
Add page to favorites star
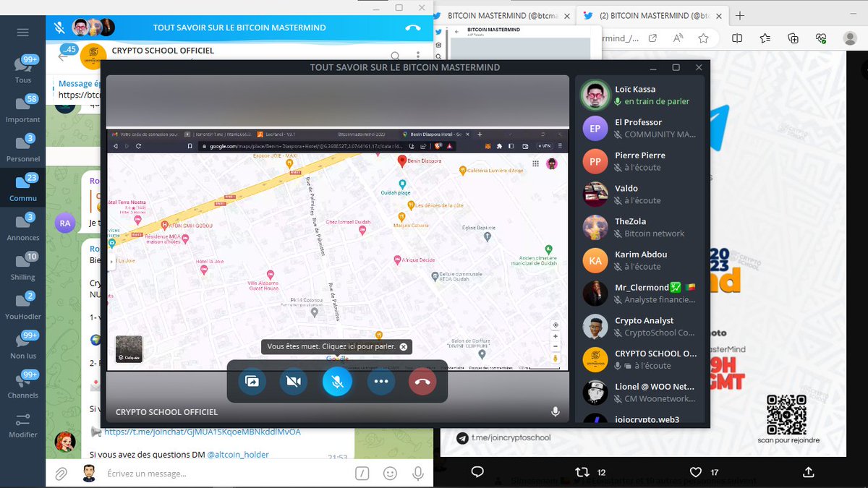pos(703,38)
